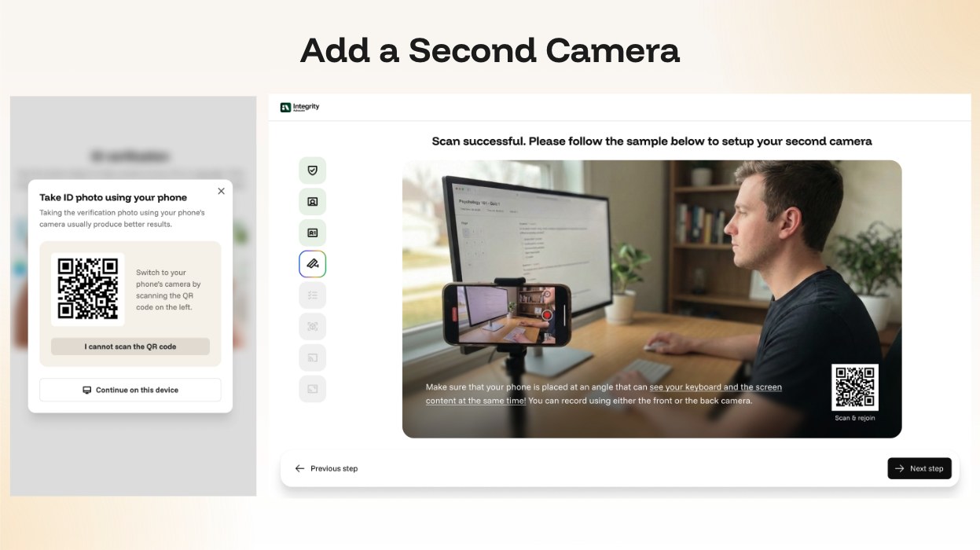Image resolution: width=980 pixels, height=550 pixels.
Task: Click the Integrity logo in header
Action: point(300,107)
